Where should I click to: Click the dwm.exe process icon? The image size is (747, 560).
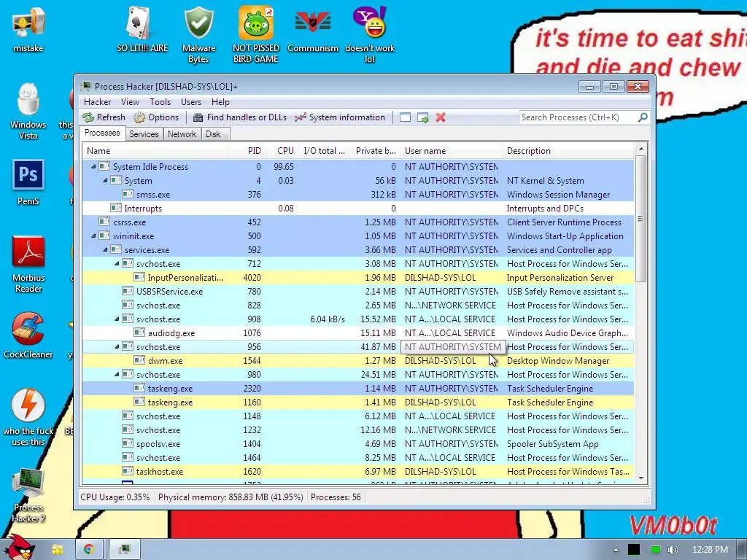pos(139,360)
